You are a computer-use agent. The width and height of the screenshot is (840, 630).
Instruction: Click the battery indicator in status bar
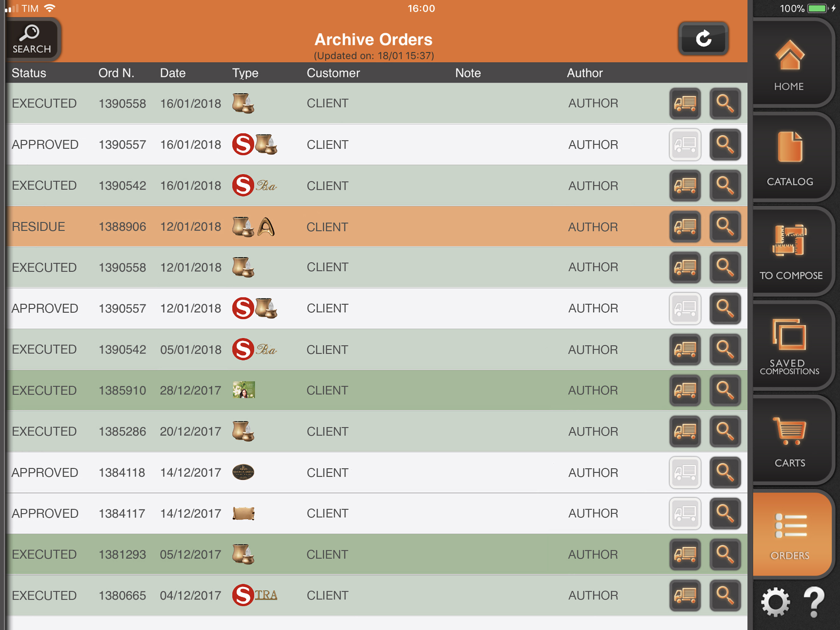(x=818, y=8)
